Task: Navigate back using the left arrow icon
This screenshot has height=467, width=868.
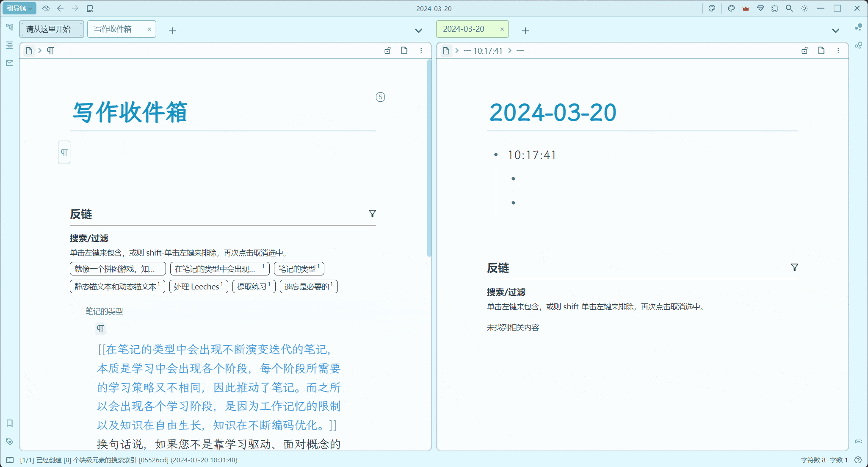Action: [61, 8]
